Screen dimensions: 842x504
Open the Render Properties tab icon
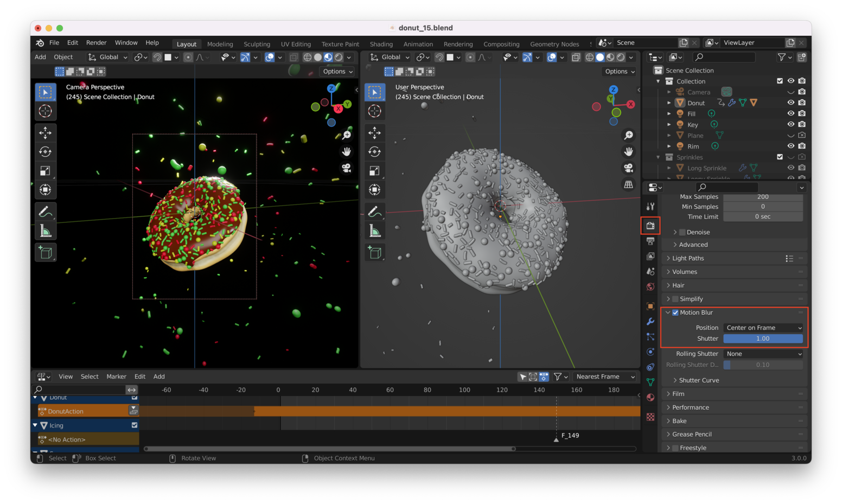650,226
